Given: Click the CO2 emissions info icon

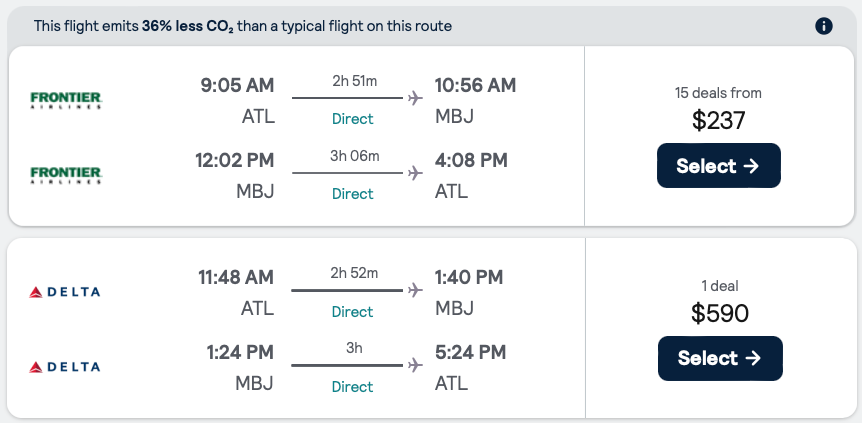Looking at the screenshot, I should pos(824,26).
